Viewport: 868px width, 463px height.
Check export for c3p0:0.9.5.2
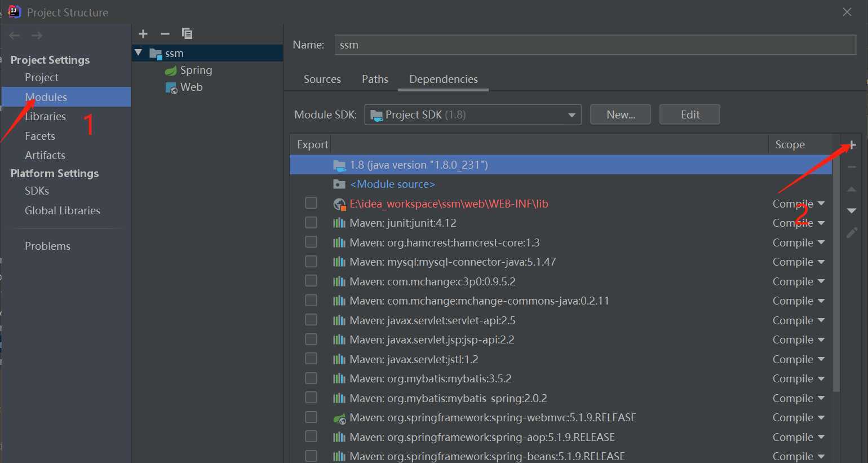pyautogui.click(x=311, y=281)
